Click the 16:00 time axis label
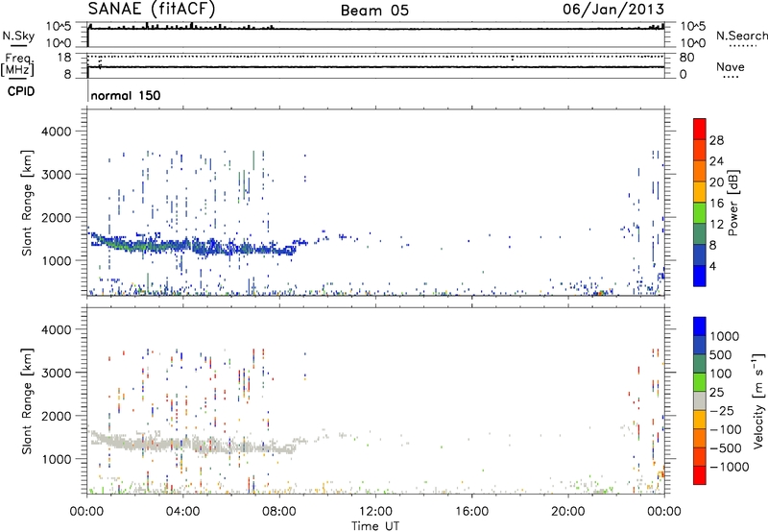Screen dimensions: 768x532 pos(471,512)
